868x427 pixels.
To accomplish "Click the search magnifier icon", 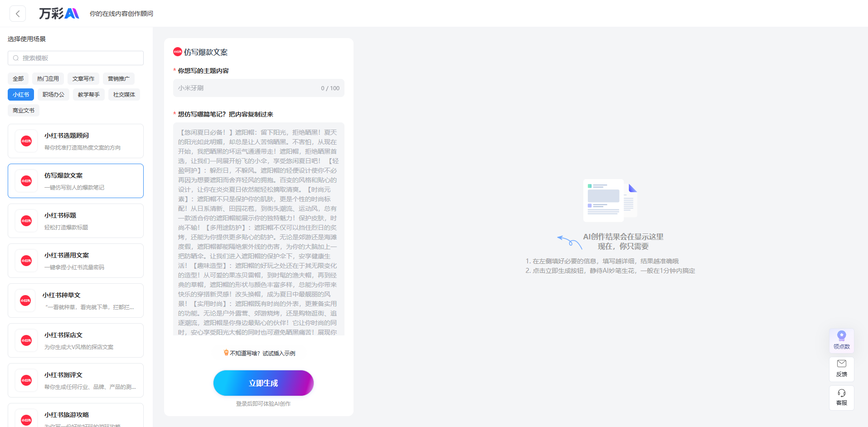I will click(x=16, y=58).
